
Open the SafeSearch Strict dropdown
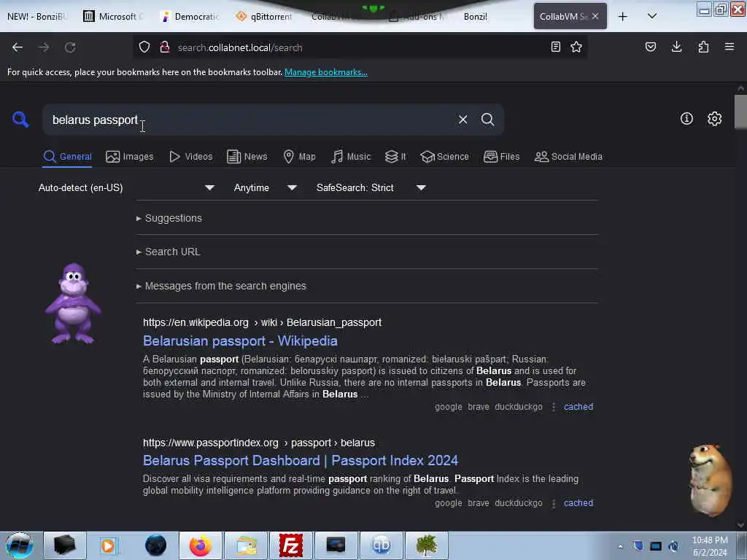tap(371, 187)
